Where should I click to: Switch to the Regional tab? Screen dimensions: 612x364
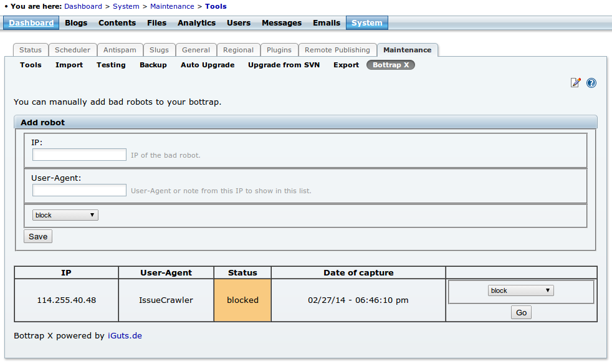click(x=239, y=50)
